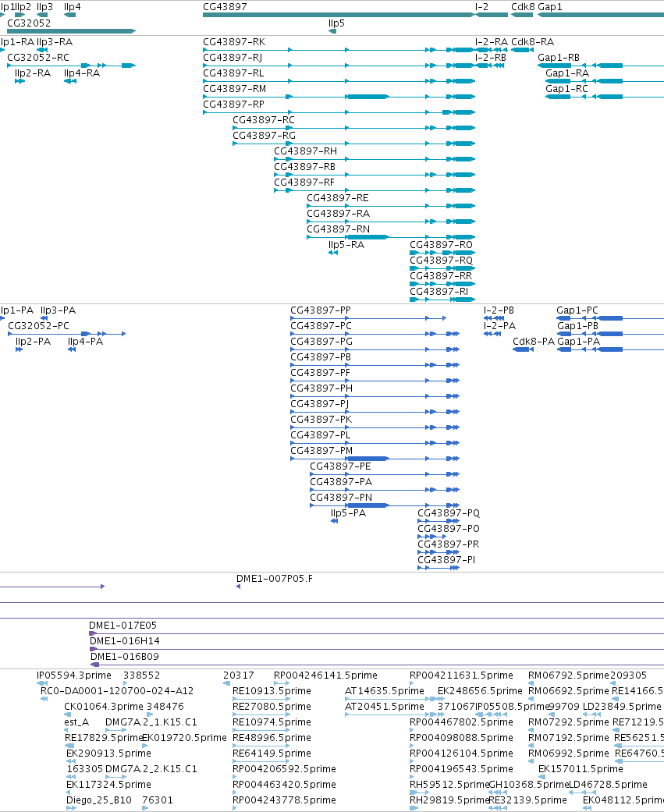Select the RE64149.5prime EST

(x=272, y=753)
